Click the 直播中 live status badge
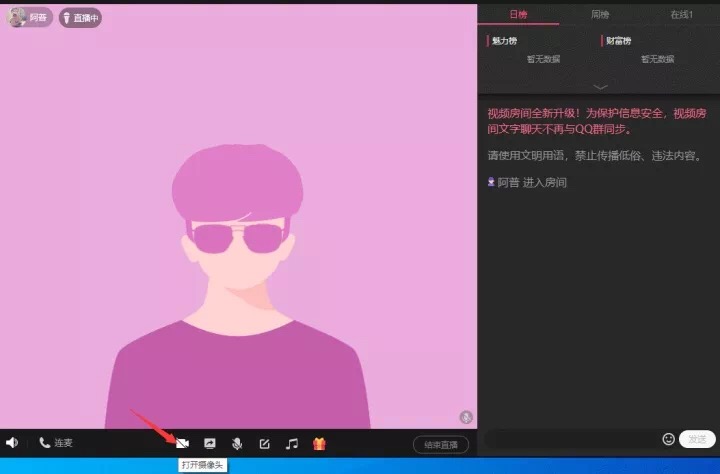The height and width of the screenshot is (474, 720). coord(80,18)
